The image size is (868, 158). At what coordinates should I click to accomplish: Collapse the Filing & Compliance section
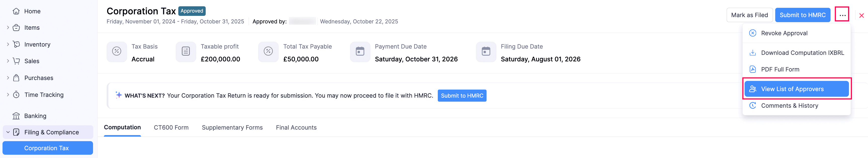coord(8,132)
